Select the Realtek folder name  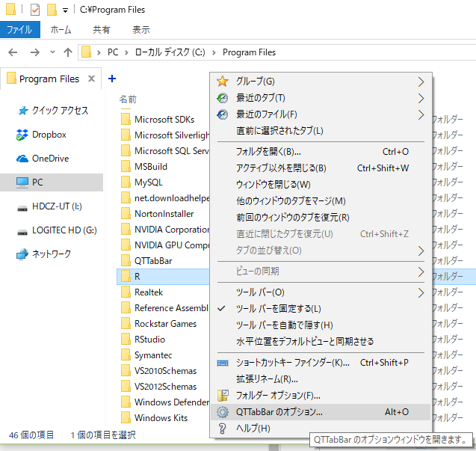[149, 292]
